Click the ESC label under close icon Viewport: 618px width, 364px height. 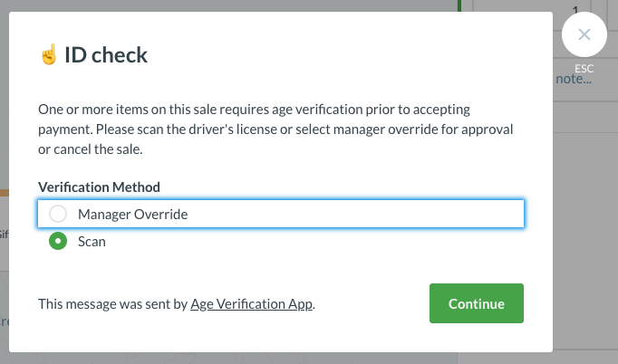pyautogui.click(x=584, y=69)
